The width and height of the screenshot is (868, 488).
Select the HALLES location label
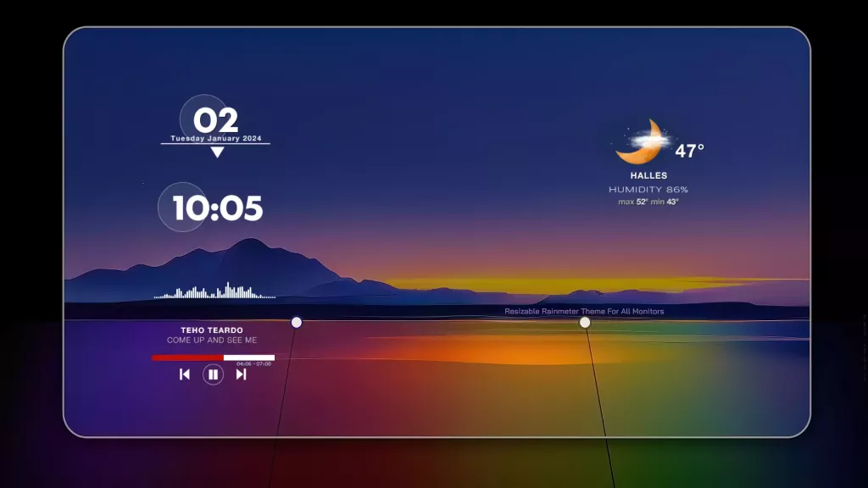click(x=649, y=173)
